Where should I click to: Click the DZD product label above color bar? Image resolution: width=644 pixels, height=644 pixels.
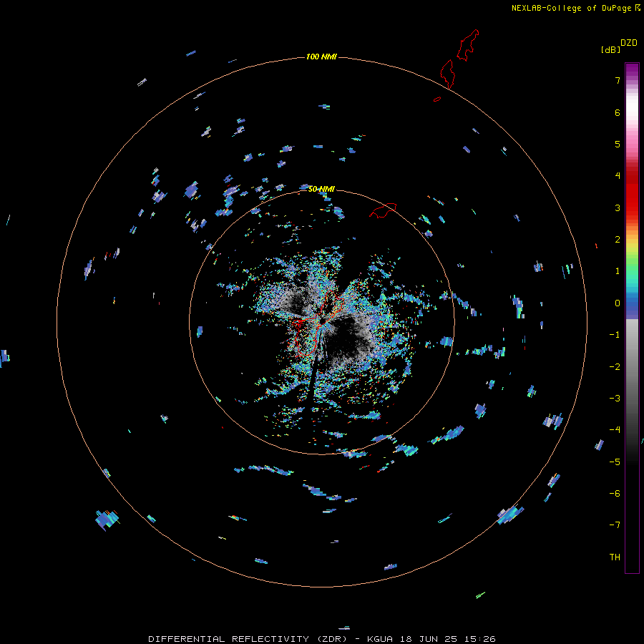coord(629,43)
